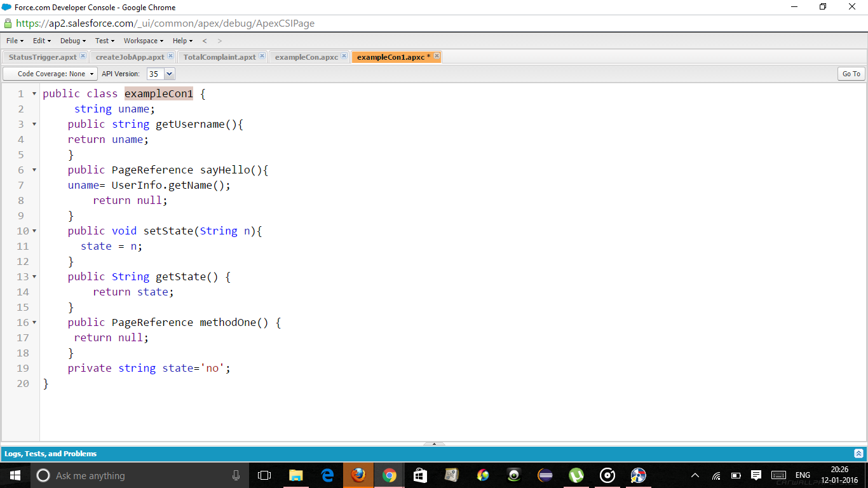The image size is (868, 488).
Task: Click the API Version field showing 35
Action: [156, 74]
